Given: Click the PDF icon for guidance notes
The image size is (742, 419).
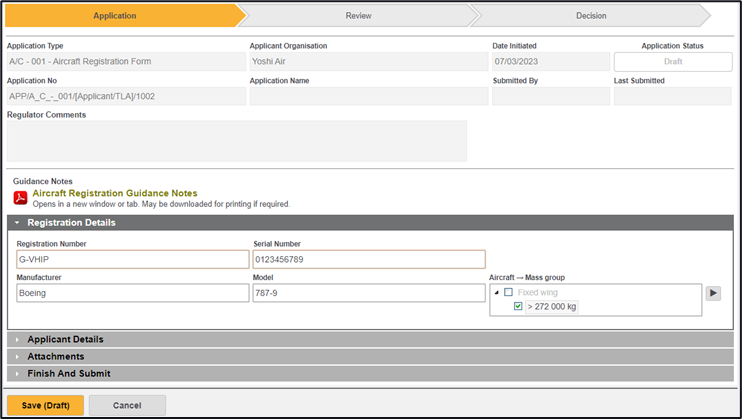Looking at the screenshot, I should click(x=20, y=197).
